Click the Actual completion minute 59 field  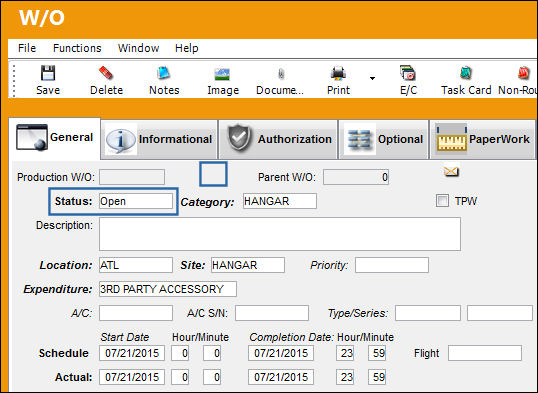pos(377,377)
